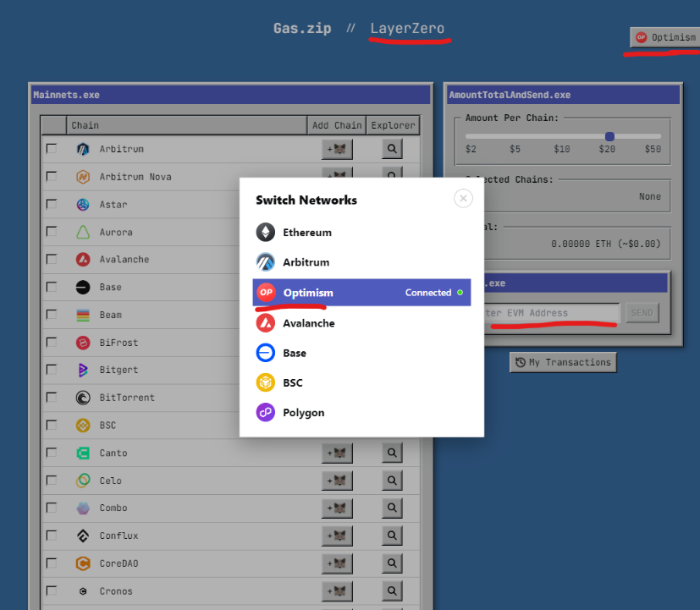Enable the BiFrost checkbox
This screenshot has width=700, height=610.
52,343
